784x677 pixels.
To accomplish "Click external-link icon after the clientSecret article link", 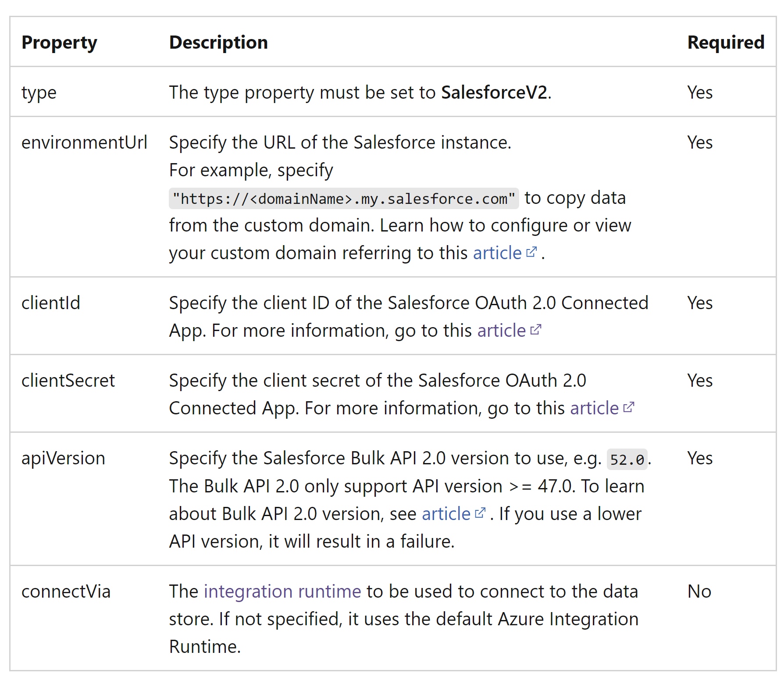I will pyautogui.click(x=629, y=407).
